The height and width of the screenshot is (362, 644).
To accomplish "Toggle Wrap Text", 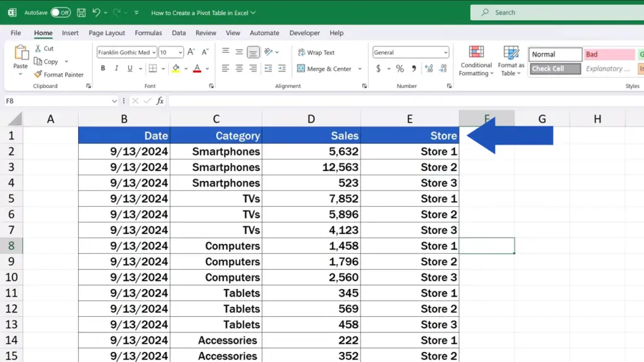I will click(x=316, y=53).
